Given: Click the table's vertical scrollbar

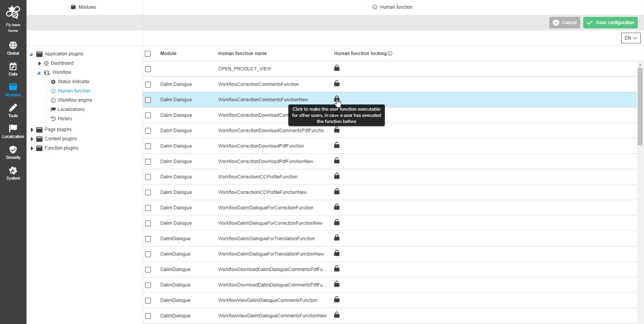Looking at the screenshot, I should [640, 105].
